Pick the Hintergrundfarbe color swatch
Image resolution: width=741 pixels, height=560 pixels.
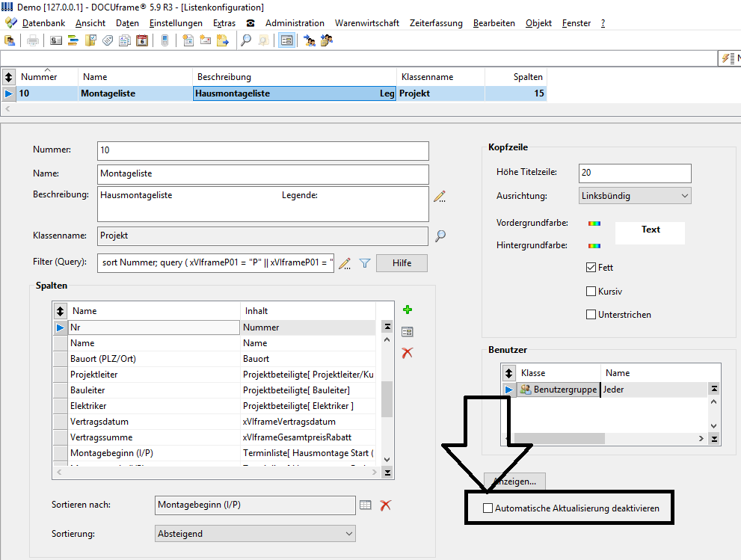tap(594, 246)
